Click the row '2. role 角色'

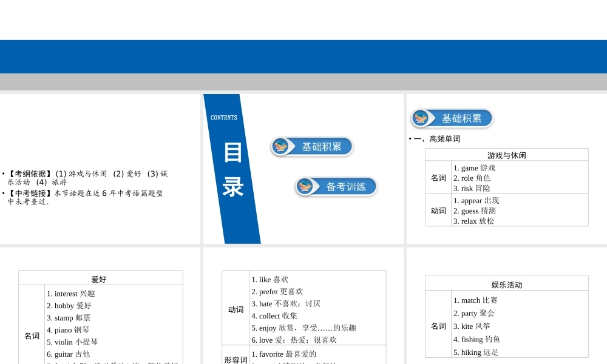[472, 178]
